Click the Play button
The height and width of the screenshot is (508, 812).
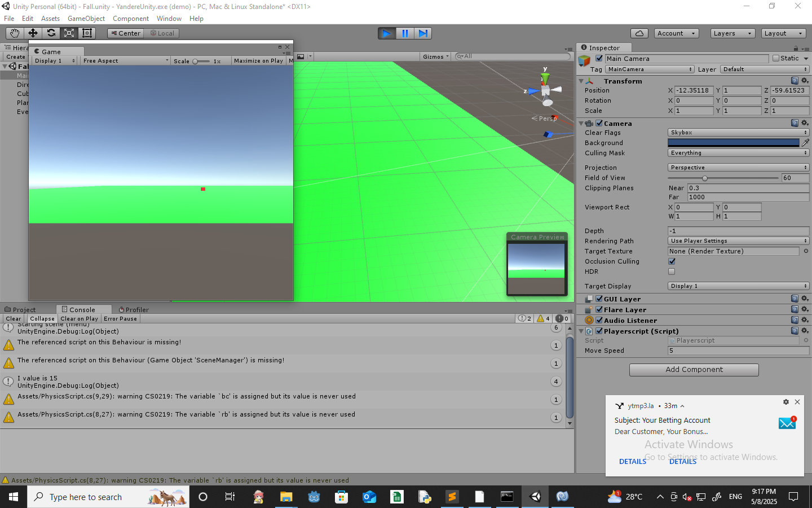click(387, 33)
